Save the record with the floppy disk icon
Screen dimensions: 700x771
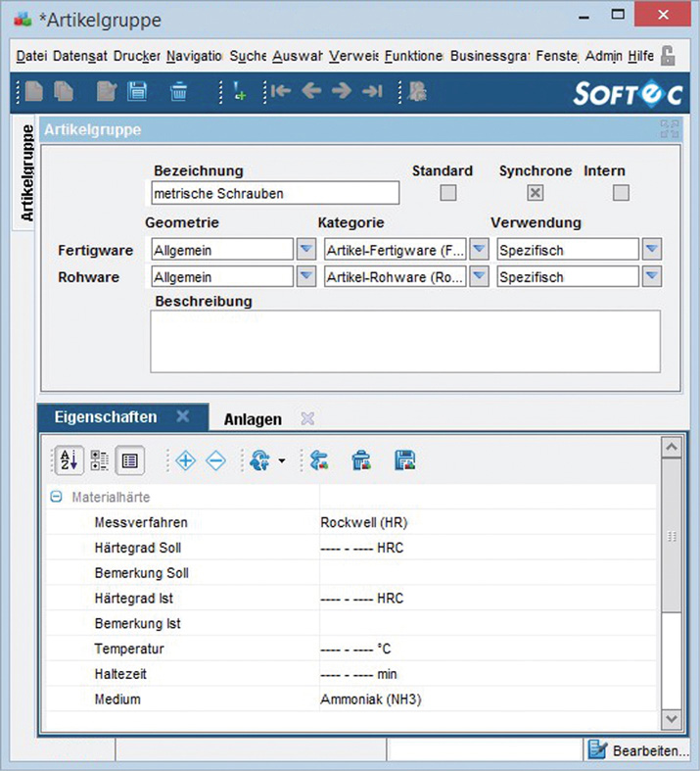tap(137, 91)
